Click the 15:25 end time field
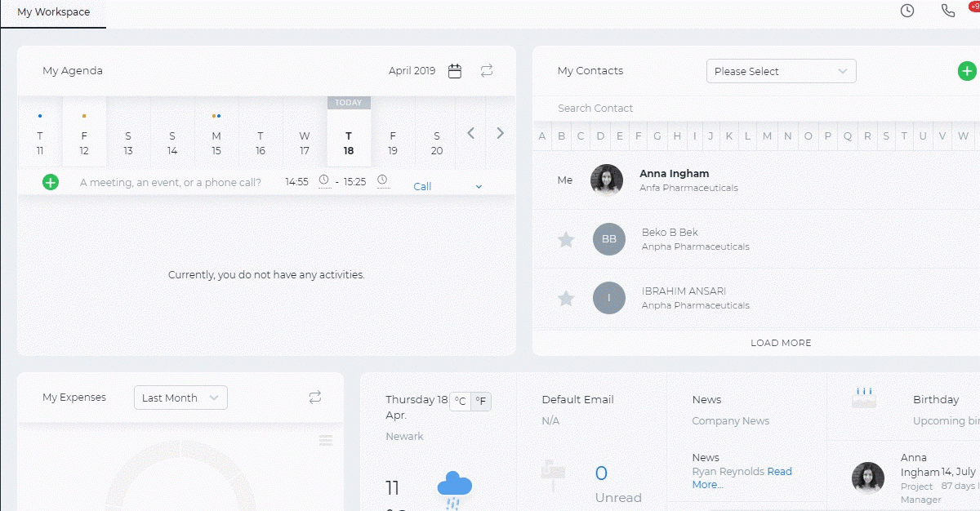This screenshot has height=511, width=980. (355, 182)
